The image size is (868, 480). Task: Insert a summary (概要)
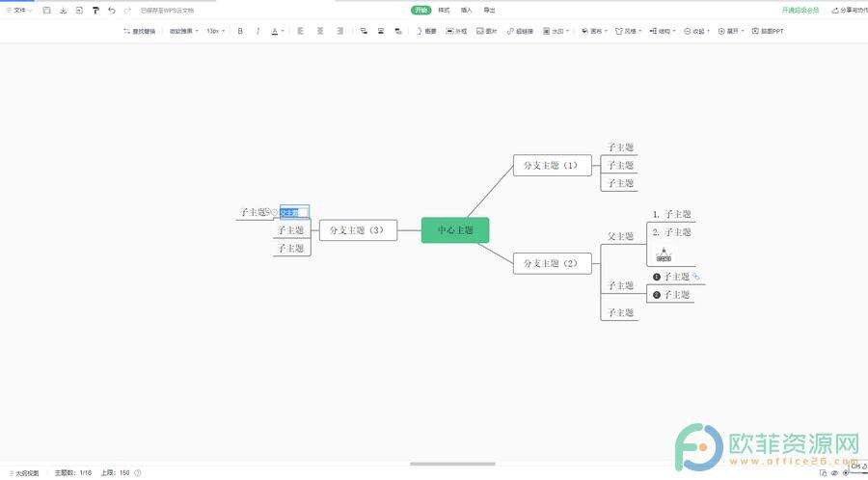426,32
